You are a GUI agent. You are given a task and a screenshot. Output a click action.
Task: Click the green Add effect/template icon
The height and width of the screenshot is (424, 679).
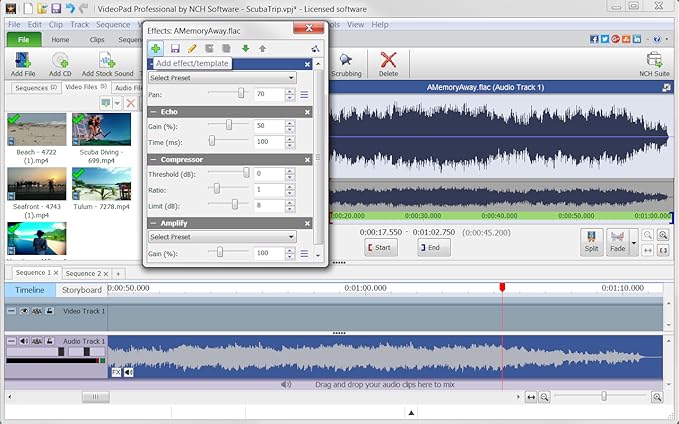click(156, 47)
